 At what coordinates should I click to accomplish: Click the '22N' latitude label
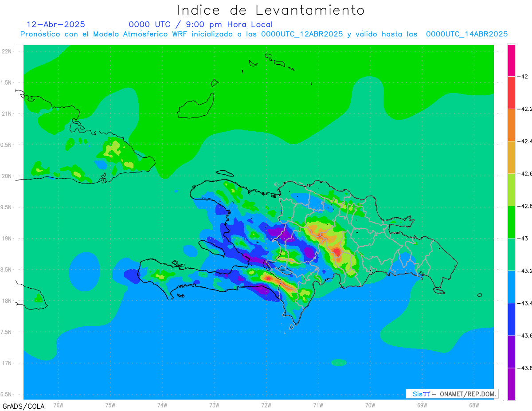7,51
